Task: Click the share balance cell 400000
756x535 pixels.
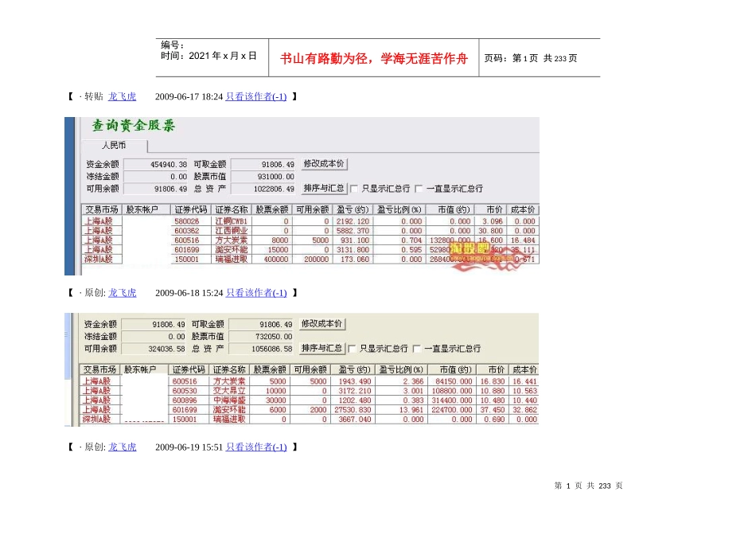Action: tap(272, 259)
